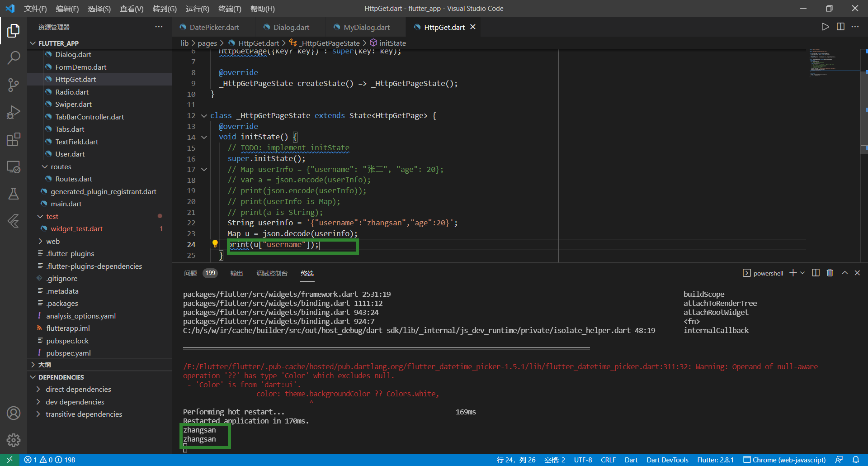Viewport: 868px width, 466px height.
Task: Split the editor to the right
Action: point(840,27)
